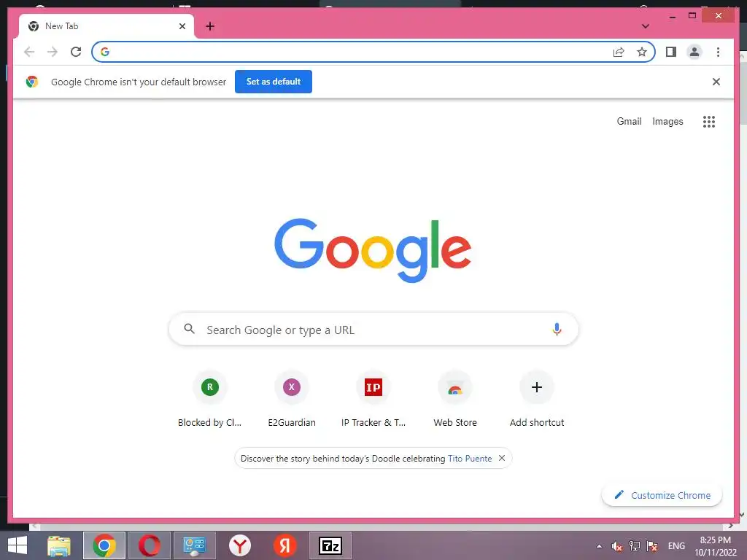Show hidden system tray icons
This screenshot has height=560, width=747.
tap(599, 546)
